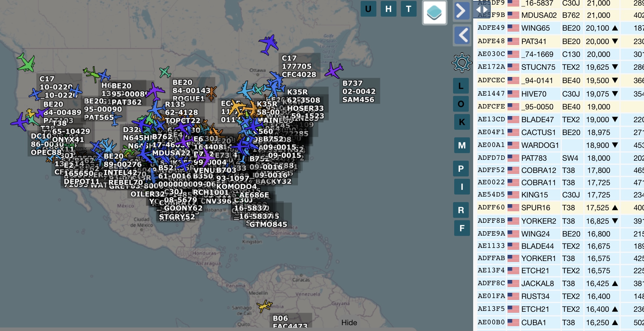The height and width of the screenshot is (331, 644).
Task: Select the CACTUS1 table row
Action: click(x=560, y=132)
